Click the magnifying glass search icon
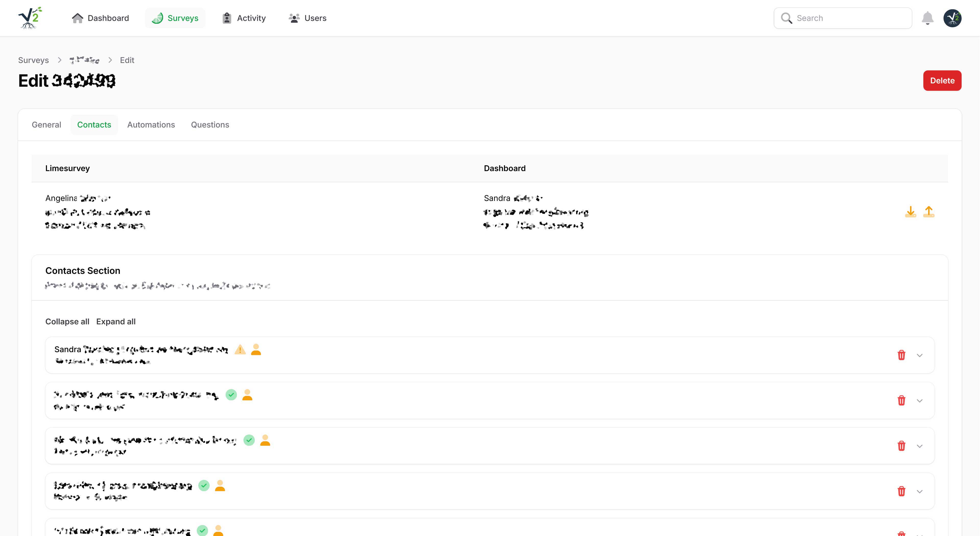This screenshot has height=536, width=980. (786, 18)
